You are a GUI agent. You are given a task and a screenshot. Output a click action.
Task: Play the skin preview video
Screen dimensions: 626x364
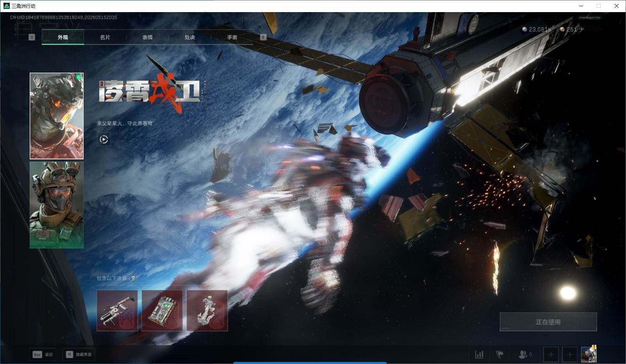coord(104,139)
